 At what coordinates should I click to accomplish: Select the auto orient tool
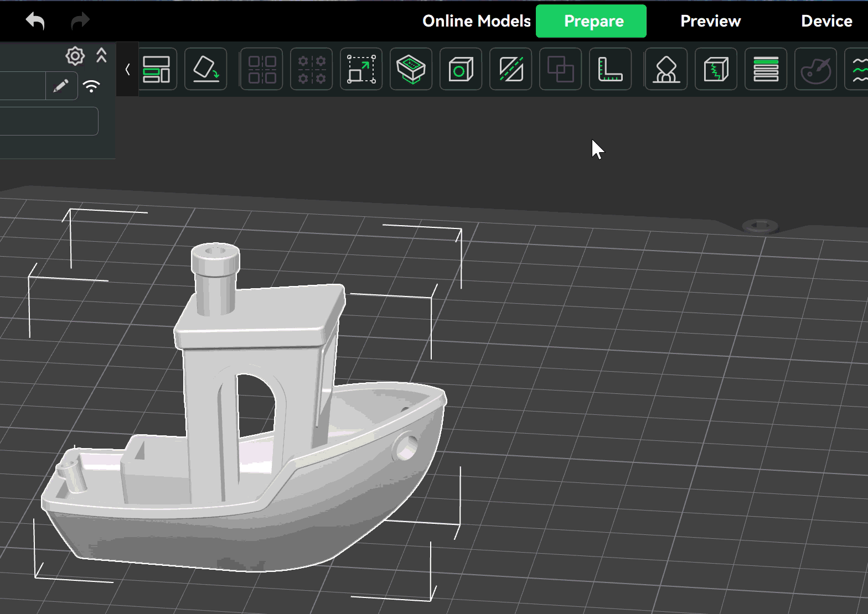tap(206, 69)
